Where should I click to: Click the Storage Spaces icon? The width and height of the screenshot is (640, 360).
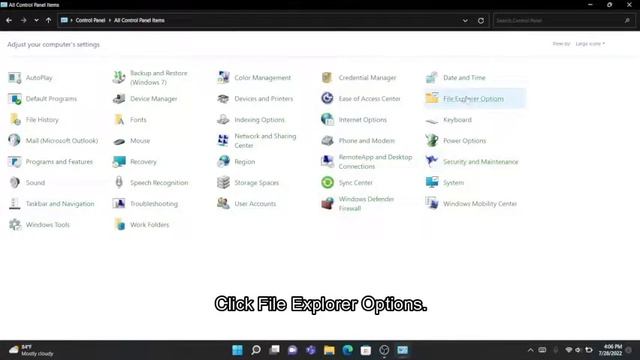coord(223,182)
